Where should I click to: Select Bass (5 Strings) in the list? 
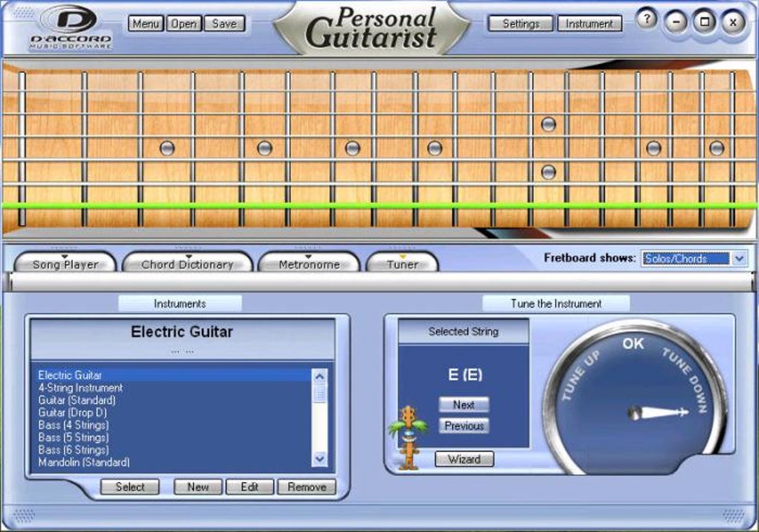pos(175,438)
